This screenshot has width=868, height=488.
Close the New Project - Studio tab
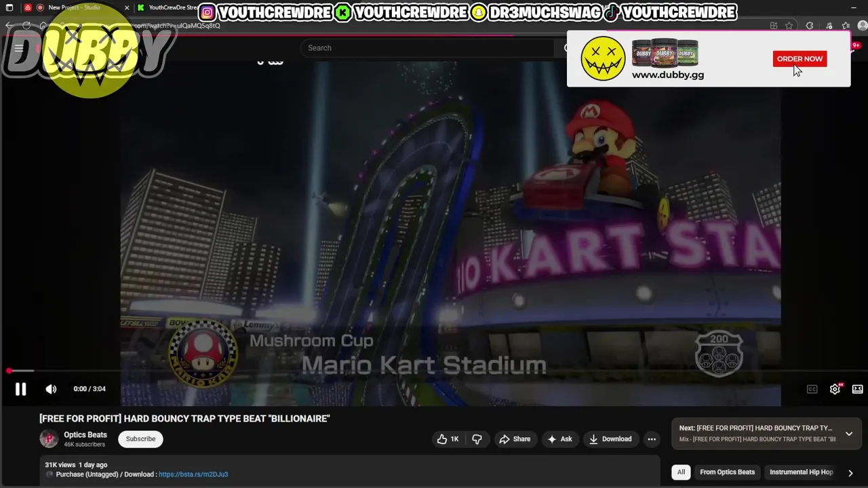pos(127,7)
